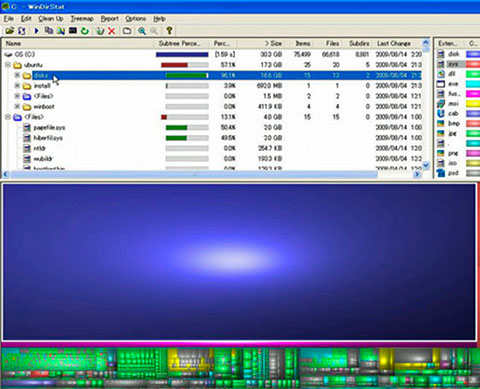Screen dimensions: 480x389
Task: Expand the winboot folder node
Action: point(17,106)
